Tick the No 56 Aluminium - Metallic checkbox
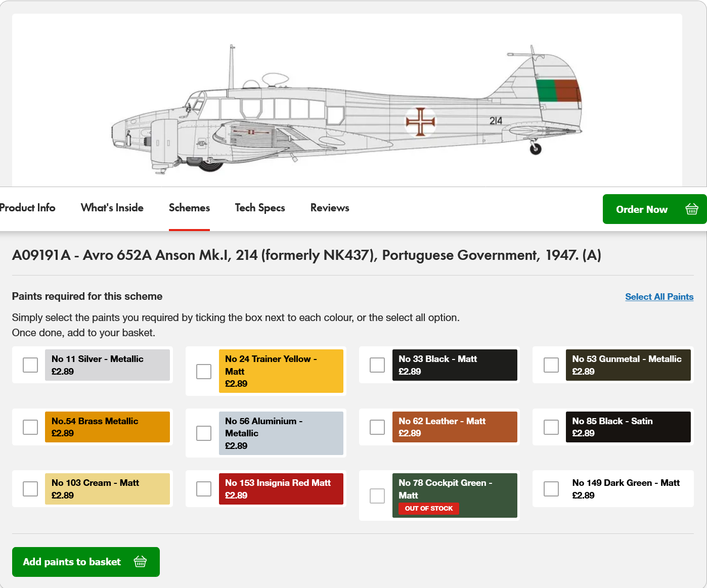 click(x=204, y=433)
